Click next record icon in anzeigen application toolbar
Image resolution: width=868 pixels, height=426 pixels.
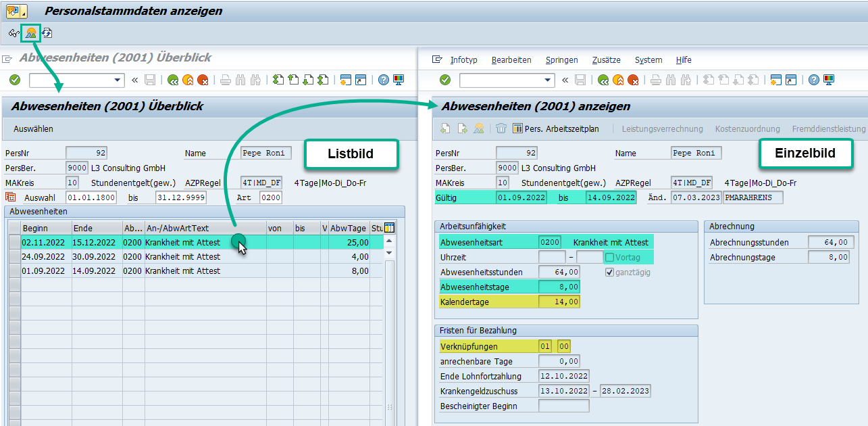point(463,128)
